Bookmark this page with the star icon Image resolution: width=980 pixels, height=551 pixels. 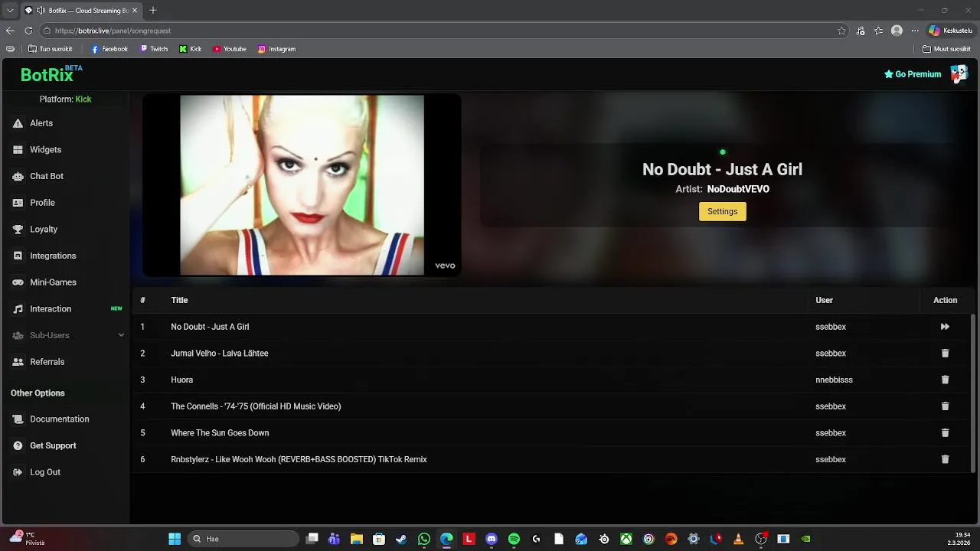(841, 31)
